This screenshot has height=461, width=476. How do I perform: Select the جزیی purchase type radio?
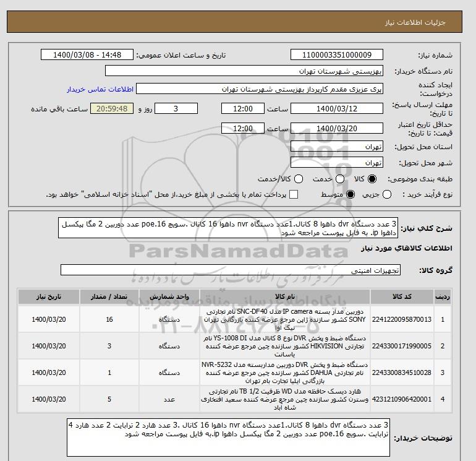pos(387,194)
